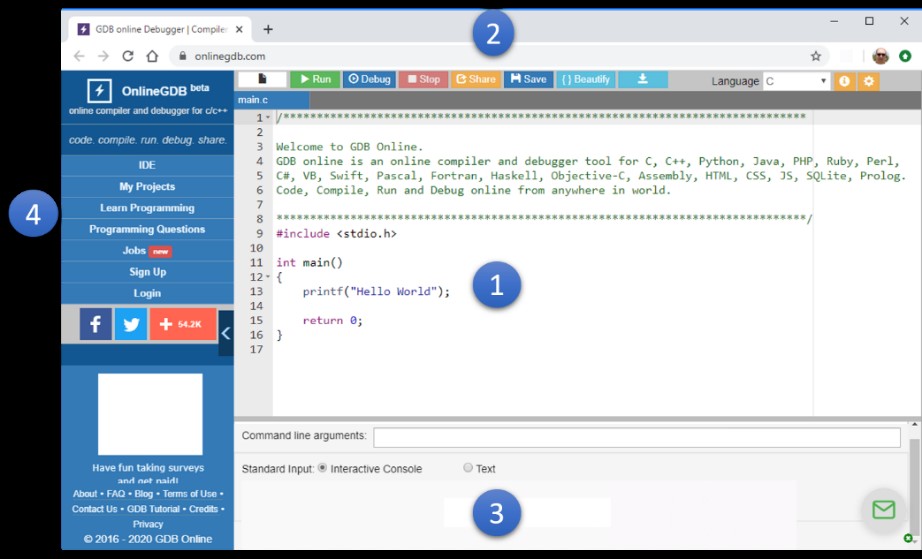The image size is (922, 559).
Task: Format code with the Beautify button
Action: (586, 79)
